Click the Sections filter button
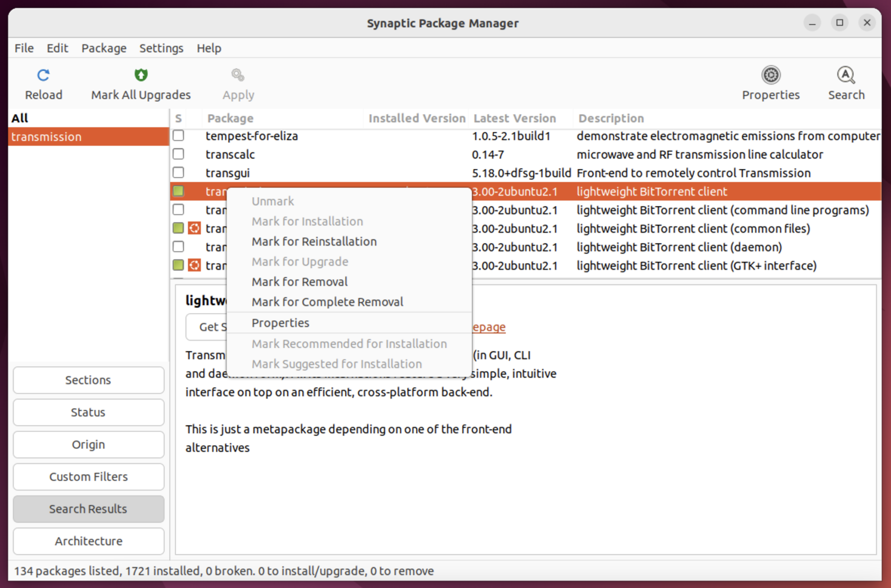This screenshot has height=588, width=891. tap(88, 380)
